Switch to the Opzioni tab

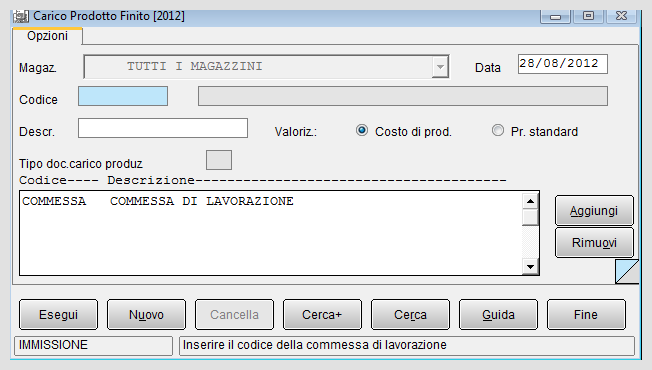click(47, 36)
